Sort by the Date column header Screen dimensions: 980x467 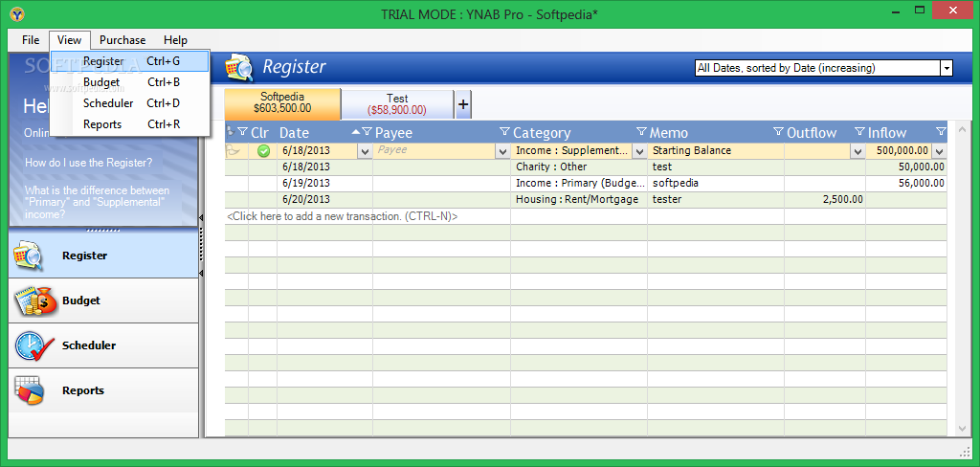click(294, 132)
